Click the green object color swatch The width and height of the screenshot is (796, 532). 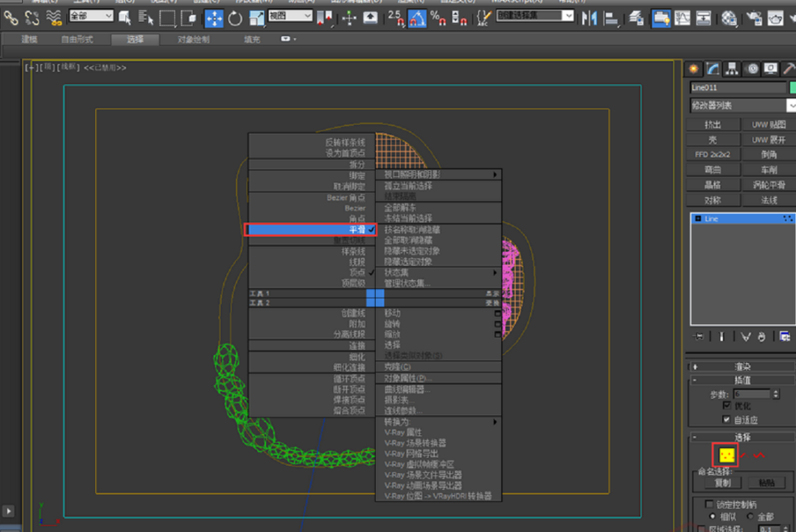(792, 88)
